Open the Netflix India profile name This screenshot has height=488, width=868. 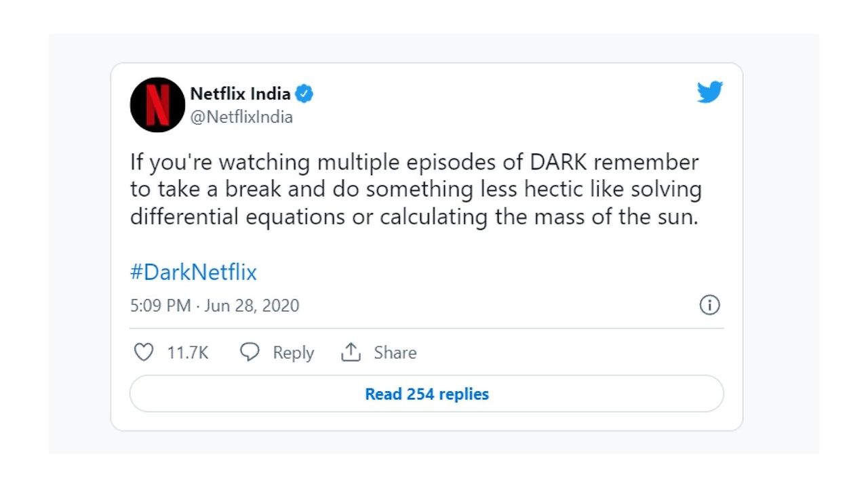click(x=242, y=94)
